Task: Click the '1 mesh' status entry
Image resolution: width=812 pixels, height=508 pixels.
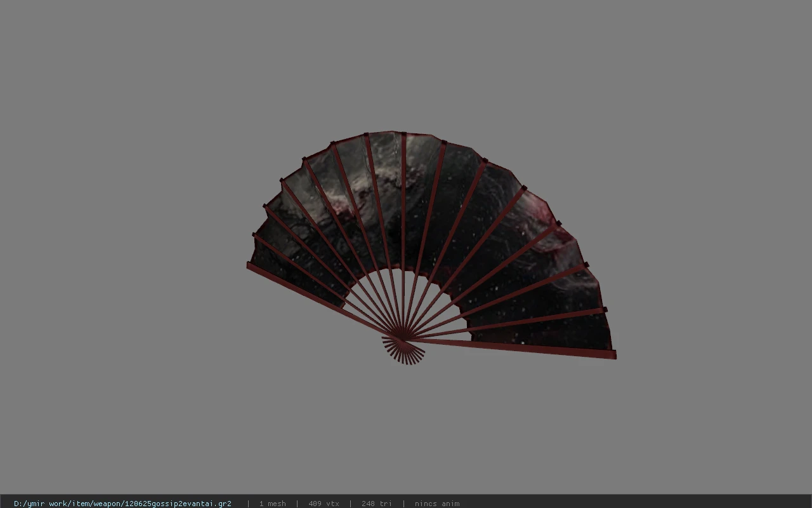Action: tap(272, 504)
